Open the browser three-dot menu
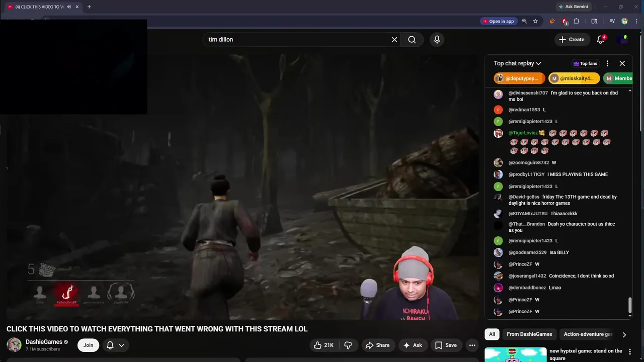Image resolution: width=644 pixels, height=362 pixels. [636, 21]
